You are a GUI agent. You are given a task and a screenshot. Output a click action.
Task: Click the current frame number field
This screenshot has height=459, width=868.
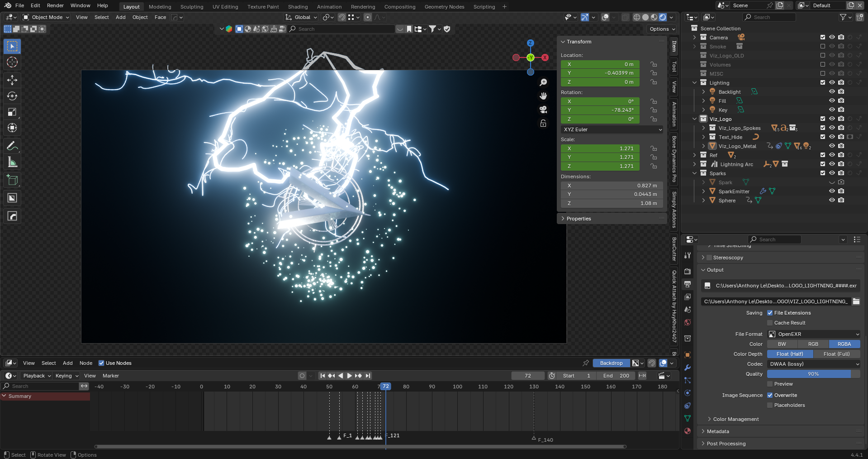pos(527,376)
